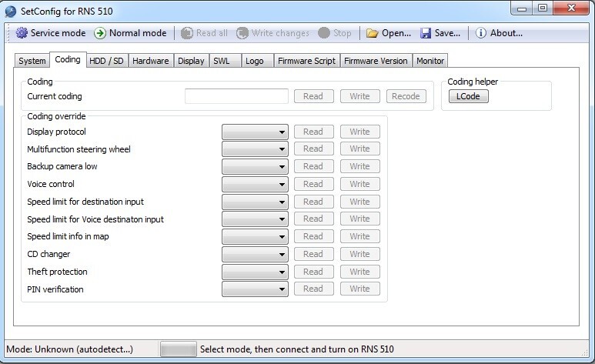Click the Current coding input field
The width and height of the screenshot is (595, 364).
click(x=236, y=96)
